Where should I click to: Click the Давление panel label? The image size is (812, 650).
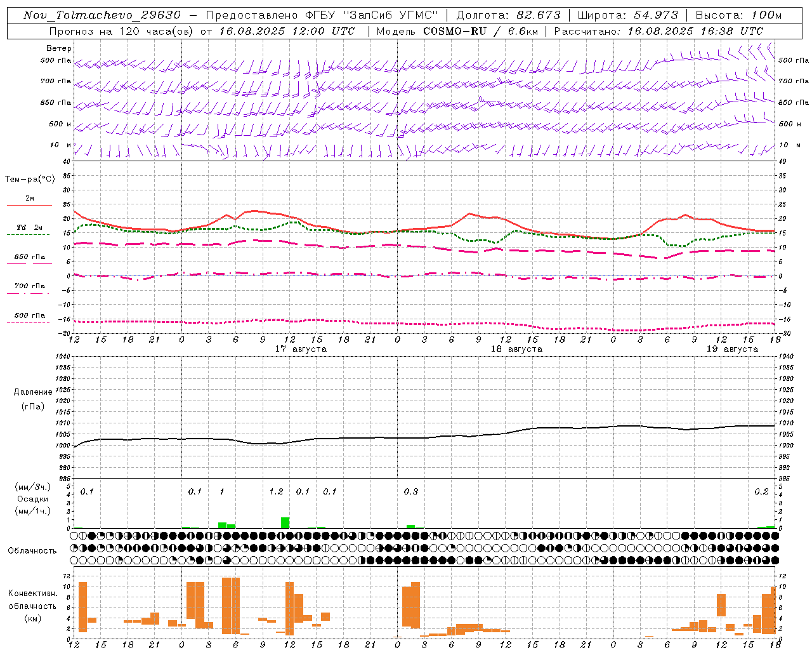coord(32,392)
